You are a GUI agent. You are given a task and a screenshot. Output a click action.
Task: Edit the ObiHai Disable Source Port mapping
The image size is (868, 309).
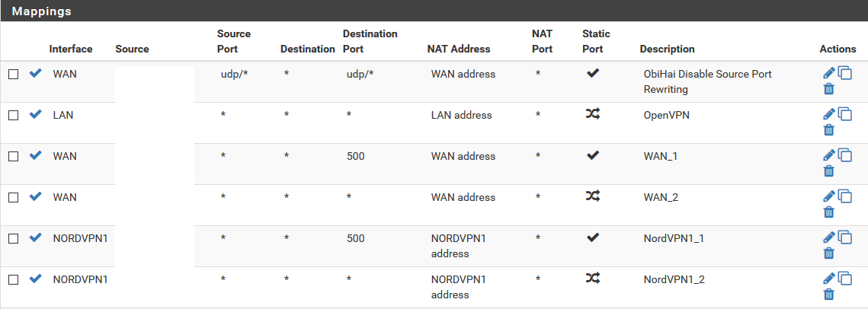tap(828, 73)
